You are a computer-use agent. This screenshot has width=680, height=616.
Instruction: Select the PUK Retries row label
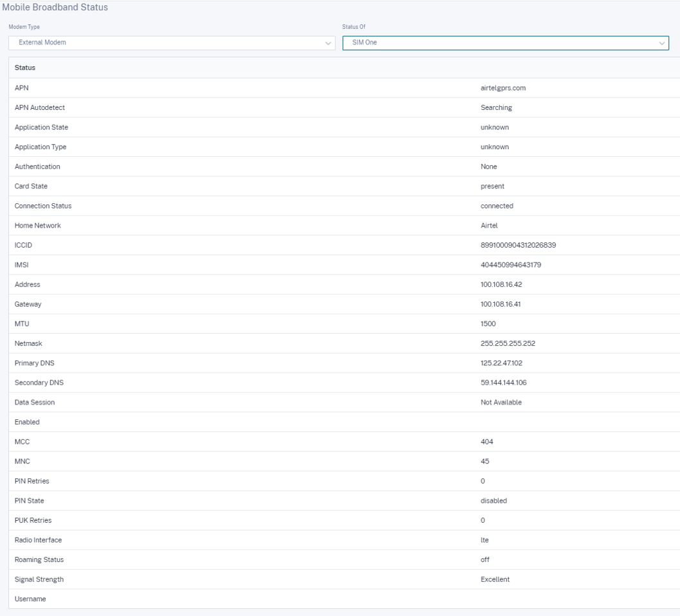[33, 520]
